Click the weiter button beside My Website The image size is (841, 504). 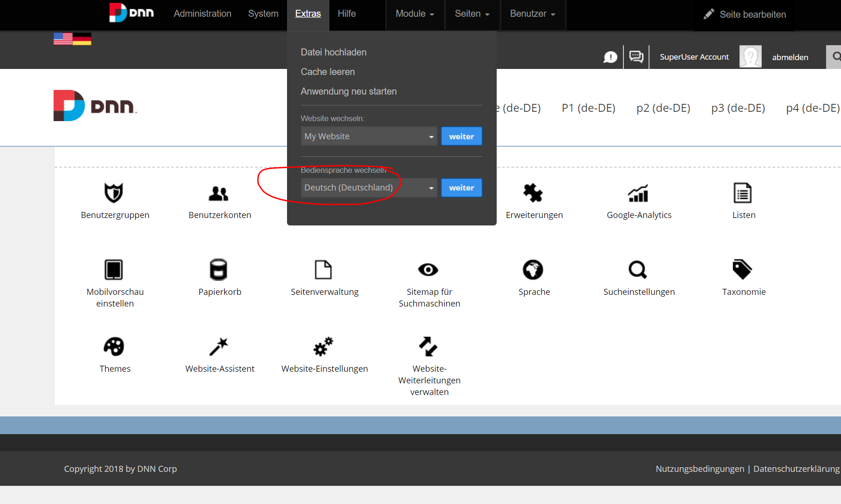coord(461,136)
